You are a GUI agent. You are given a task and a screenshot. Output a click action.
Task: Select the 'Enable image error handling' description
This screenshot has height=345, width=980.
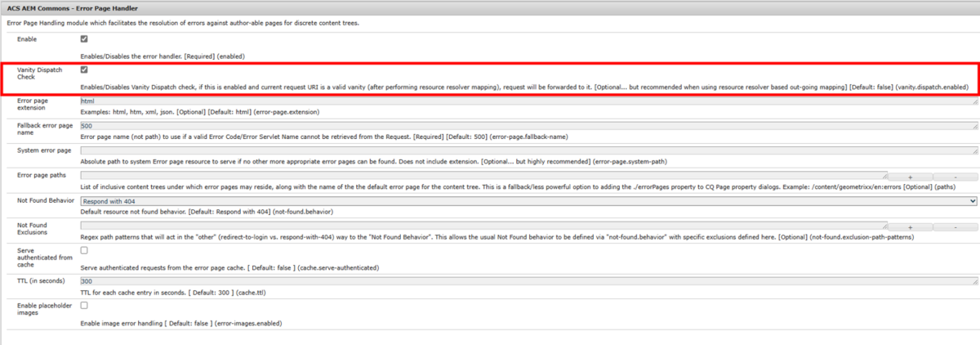coord(181,324)
